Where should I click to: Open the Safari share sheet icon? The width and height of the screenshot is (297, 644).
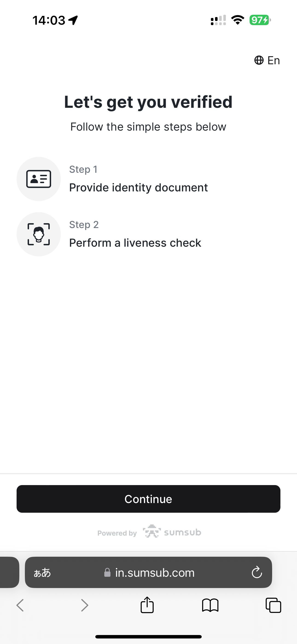click(147, 605)
